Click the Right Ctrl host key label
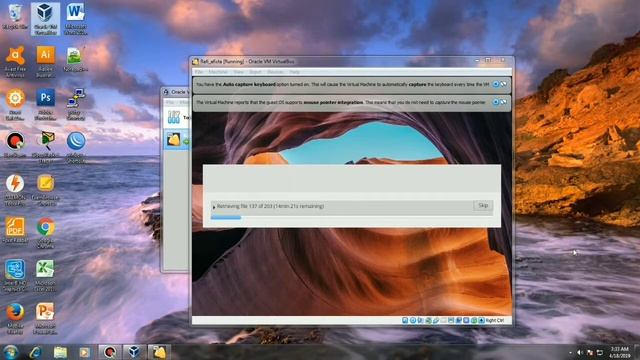640x360 pixels. [x=495, y=320]
